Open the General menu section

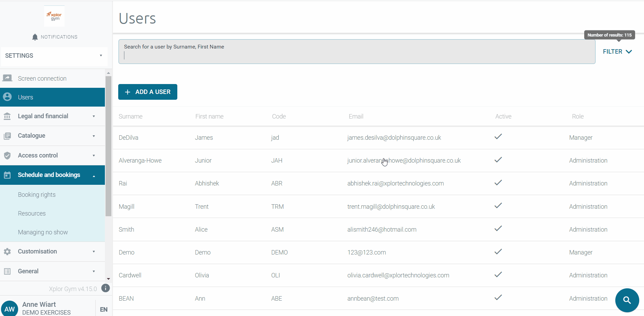coord(52,271)
